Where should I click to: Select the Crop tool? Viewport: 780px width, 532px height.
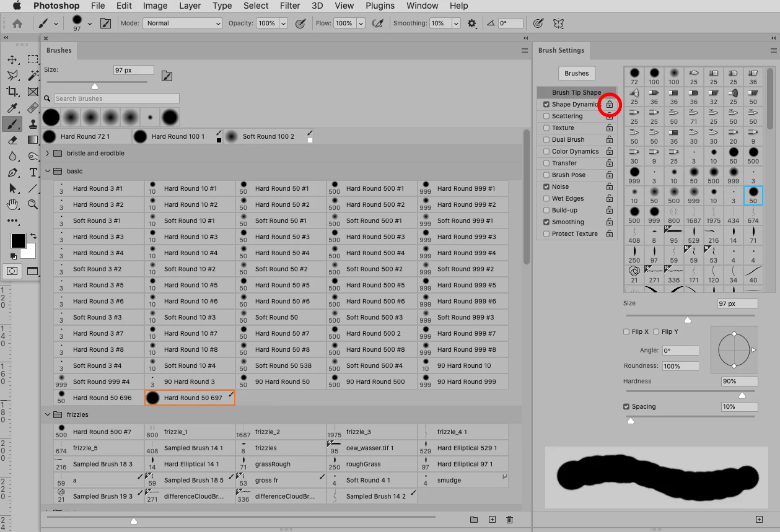click(12, 92)
